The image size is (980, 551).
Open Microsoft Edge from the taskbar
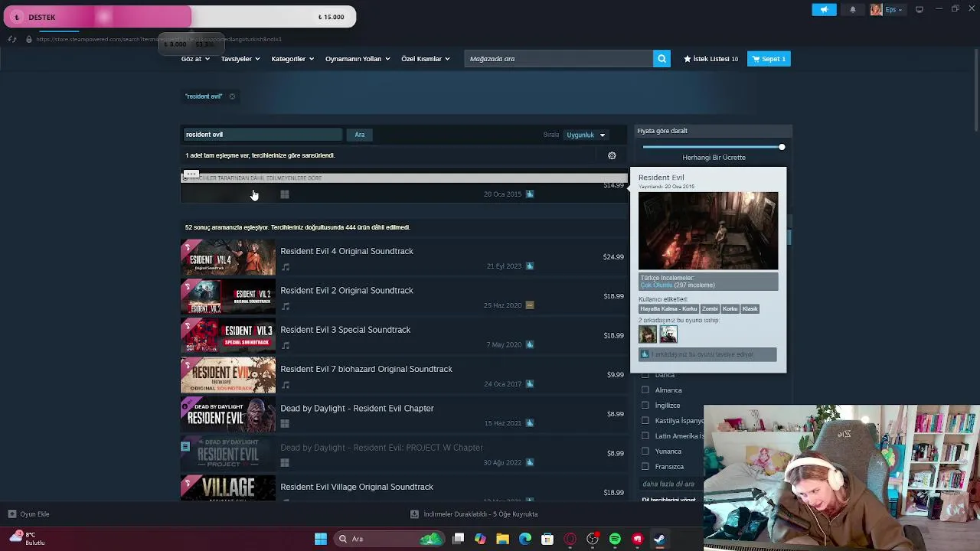point(525,539)
